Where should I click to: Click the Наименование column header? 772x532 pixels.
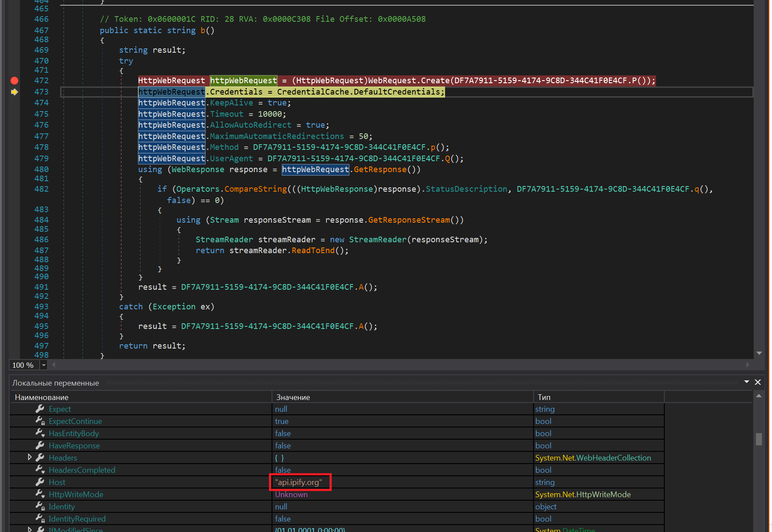(x=42, y=397)
